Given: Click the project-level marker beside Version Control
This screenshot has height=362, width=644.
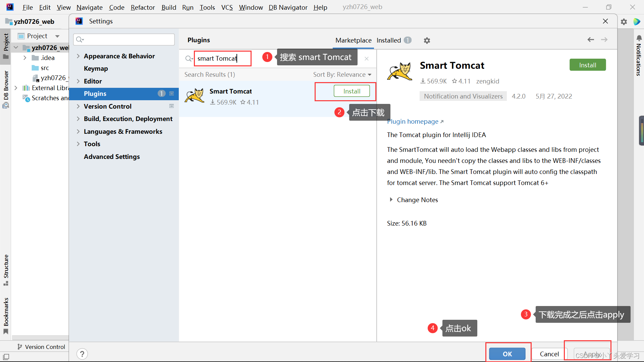Looking at the screenshot, I should pos(172,106).
